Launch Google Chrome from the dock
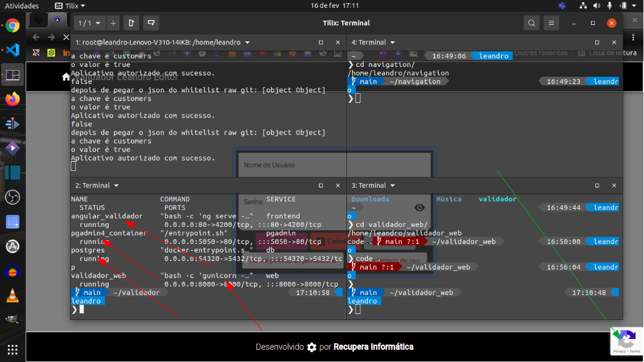 pos(13,26)
